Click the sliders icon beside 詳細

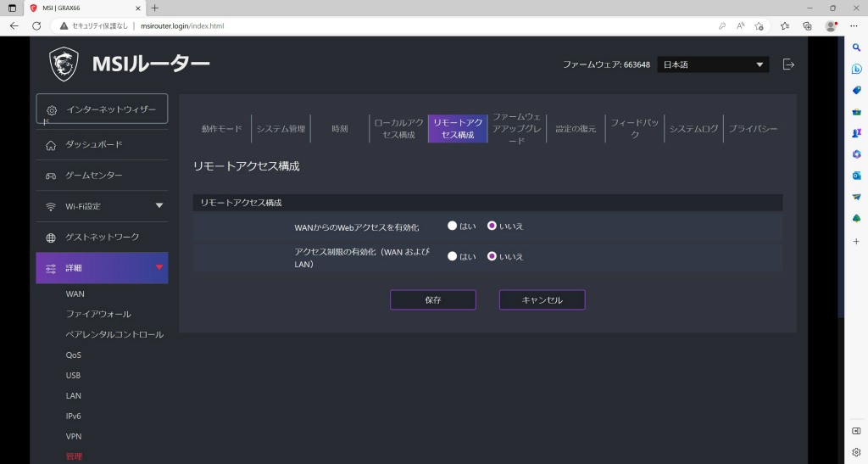point(51,269)
